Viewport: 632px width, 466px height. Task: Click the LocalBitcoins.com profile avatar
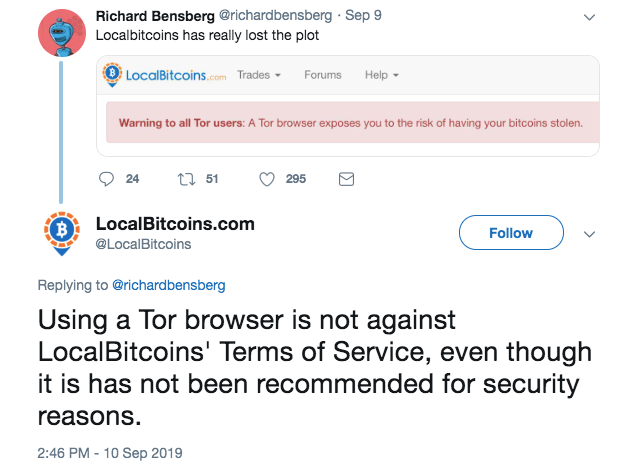coord(62,234)
